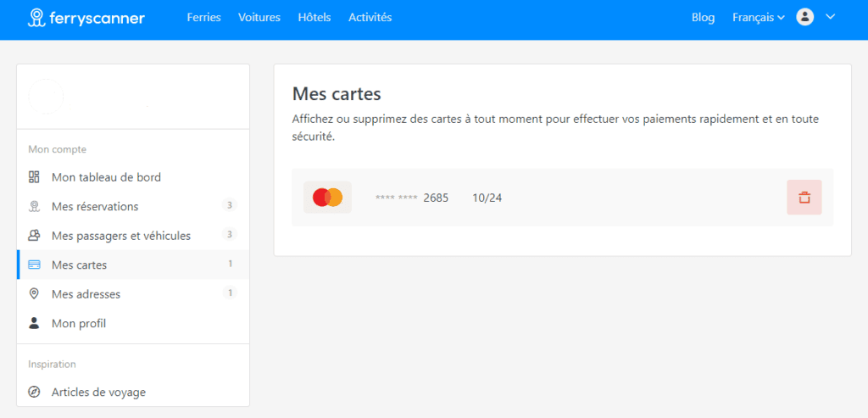Click the anchor icon beside Mes réservations
Image resolution: width=868 pixels, height=418 pixels.
pyautogui.click(x=34, y=206)
